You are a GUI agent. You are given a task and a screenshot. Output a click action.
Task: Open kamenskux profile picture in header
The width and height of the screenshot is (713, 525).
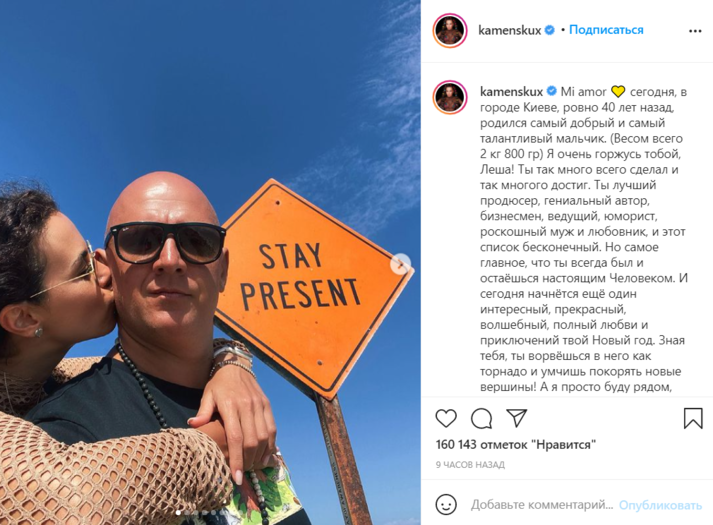point(450,31)
